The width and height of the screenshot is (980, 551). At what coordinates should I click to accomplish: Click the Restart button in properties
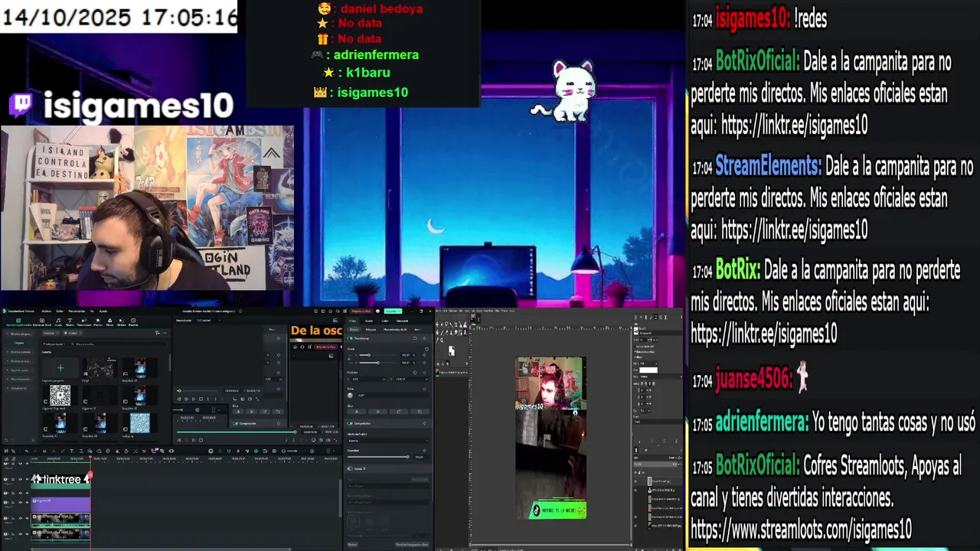(353, 544)
